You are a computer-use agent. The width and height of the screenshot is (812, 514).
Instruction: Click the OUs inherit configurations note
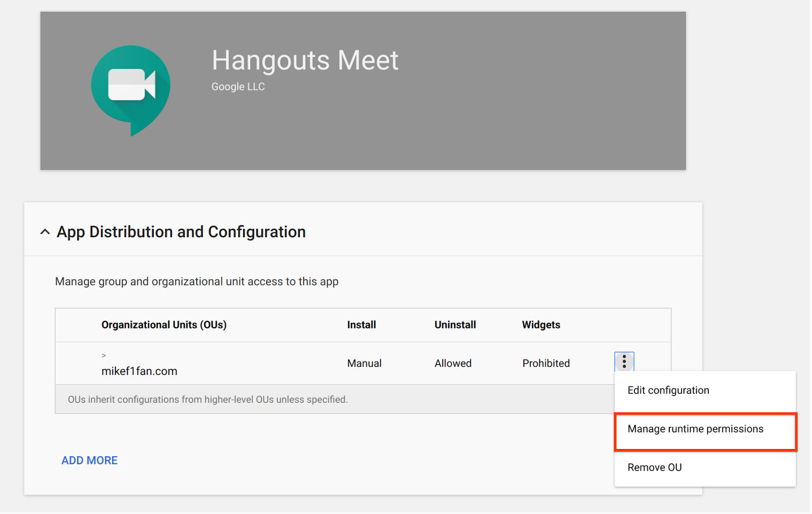click(208, 400)
